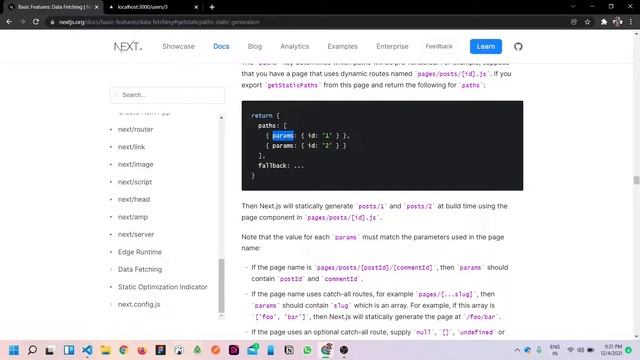Open WhatsApp from the taskbar
640x360 pixels.
[x=307, y=350]
